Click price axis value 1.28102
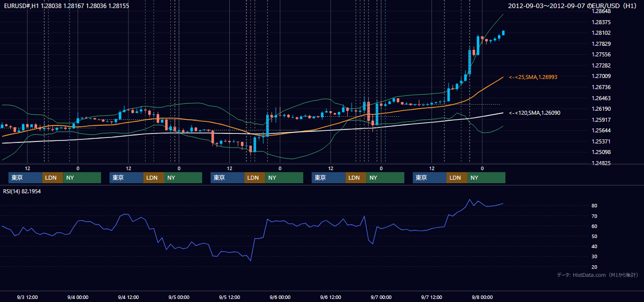The image size is (644, 302). (x=601, y=33)
